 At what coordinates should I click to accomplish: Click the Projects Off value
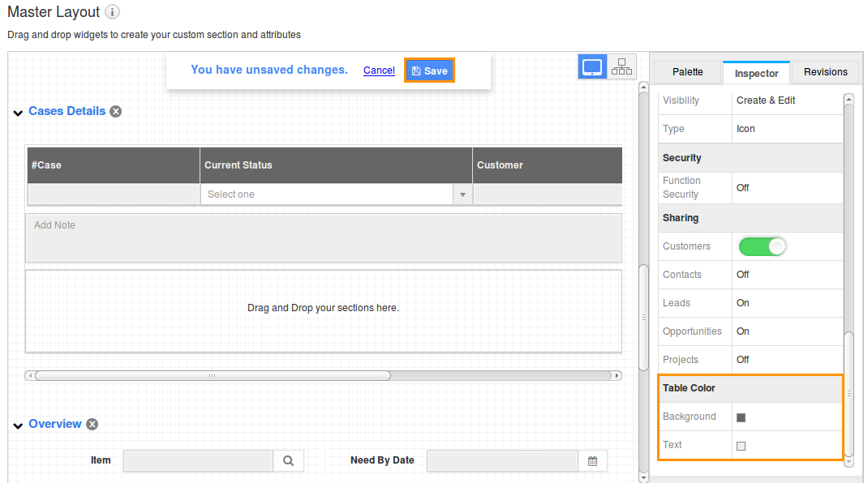(742, 360)
